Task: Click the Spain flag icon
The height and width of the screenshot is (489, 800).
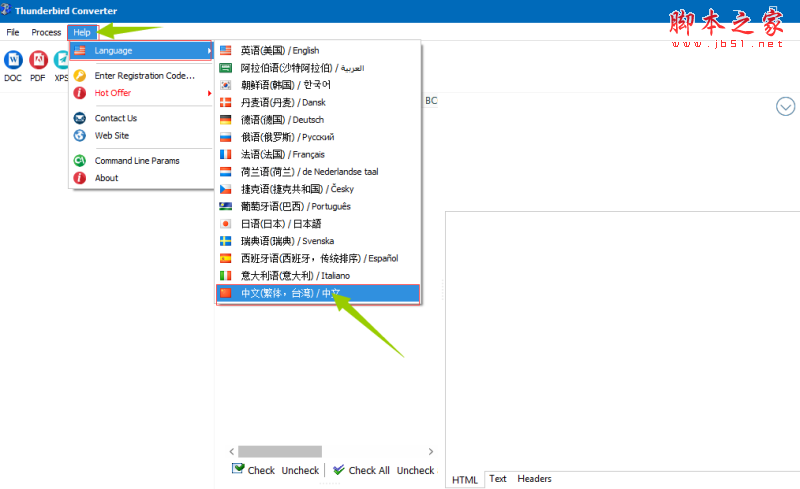Action: (226, 258)
